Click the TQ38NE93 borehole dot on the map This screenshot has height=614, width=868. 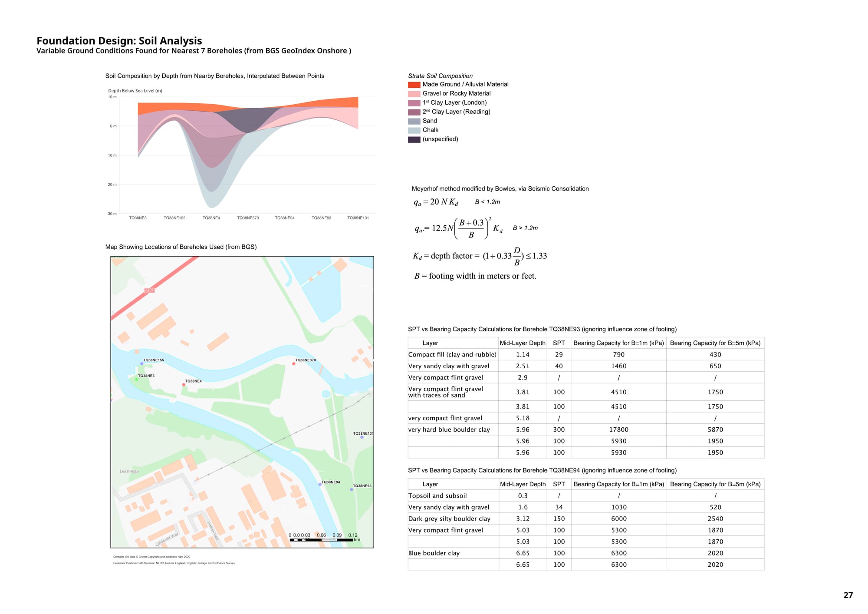352,490
